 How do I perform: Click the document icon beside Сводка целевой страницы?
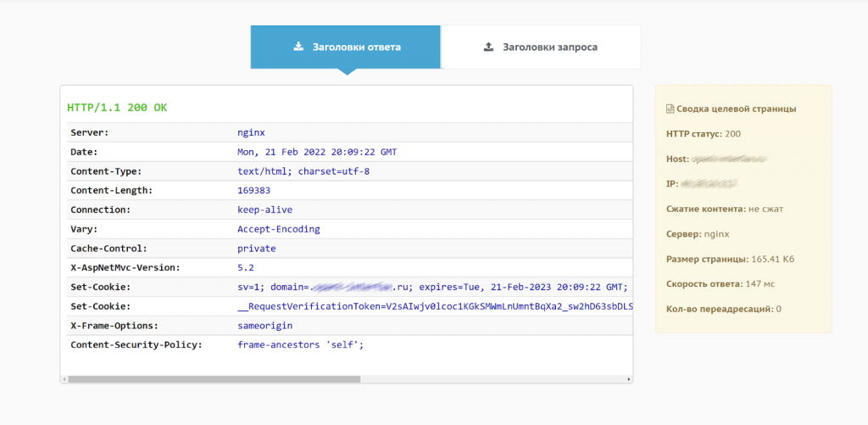click(670, 109)
